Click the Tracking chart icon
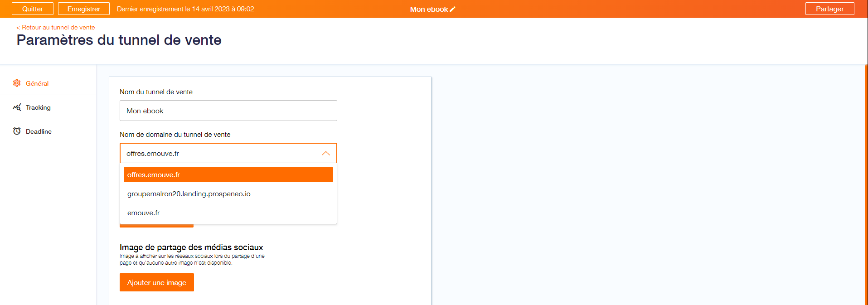 [17, 107]
